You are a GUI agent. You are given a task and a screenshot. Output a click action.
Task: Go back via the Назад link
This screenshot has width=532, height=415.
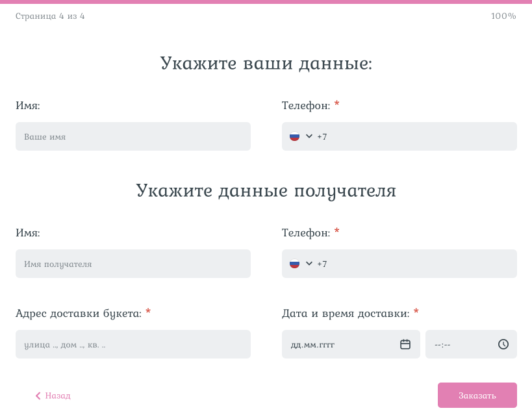tap(57, 396)
